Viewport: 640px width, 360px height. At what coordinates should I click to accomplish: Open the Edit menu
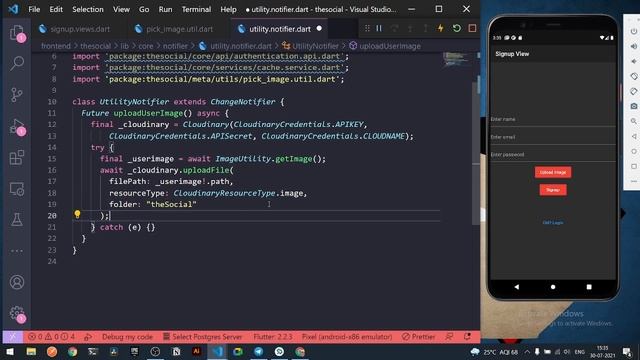[x=56, y=9]
